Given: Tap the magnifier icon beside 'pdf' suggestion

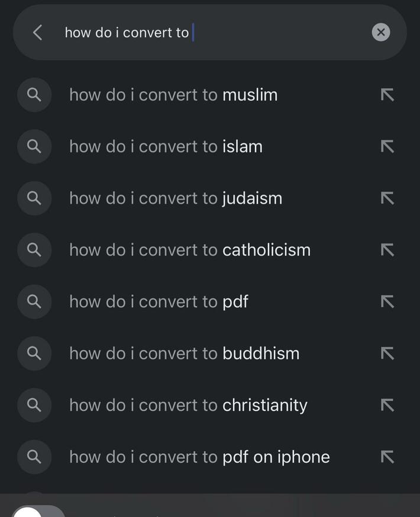Looking at the screenshot, I should [34, 301].
